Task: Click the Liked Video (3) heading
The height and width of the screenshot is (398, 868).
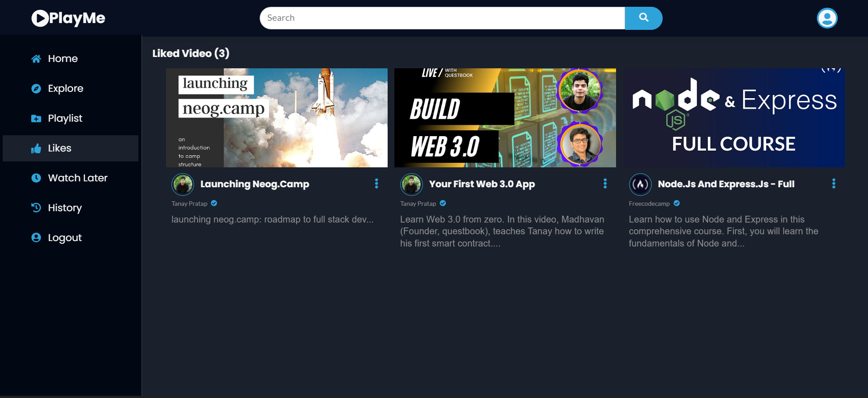Action: [191, 53]
